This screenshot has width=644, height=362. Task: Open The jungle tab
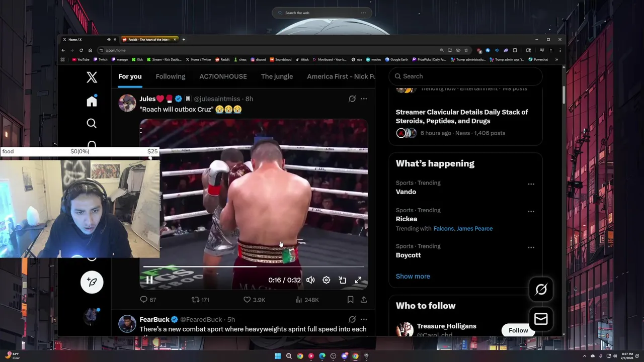pyautogui.click(x=277, y=76)
